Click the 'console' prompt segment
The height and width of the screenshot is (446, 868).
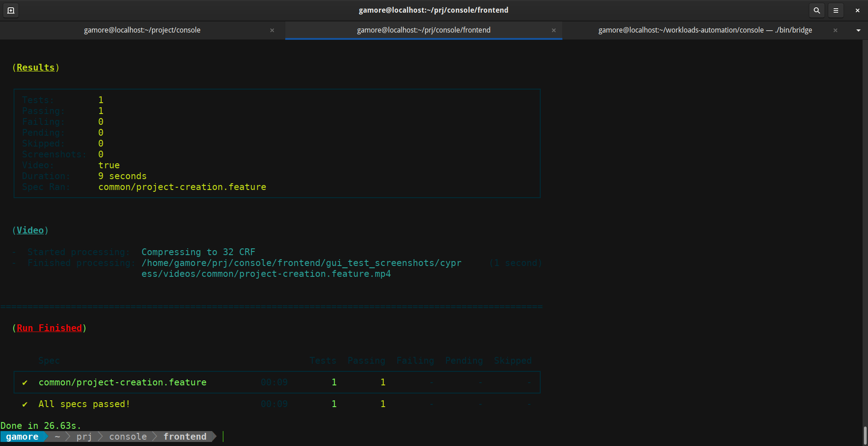tap(128, 437)
